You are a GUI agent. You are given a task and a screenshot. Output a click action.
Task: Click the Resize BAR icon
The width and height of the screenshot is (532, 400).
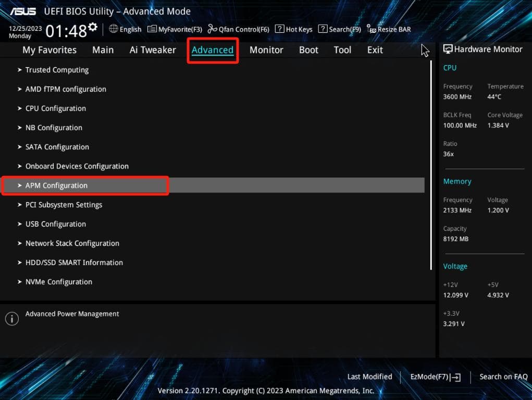[x=371, y=29]
